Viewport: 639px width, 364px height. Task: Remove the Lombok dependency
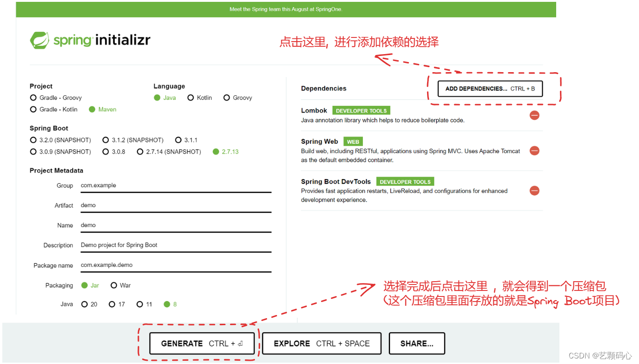534,115
